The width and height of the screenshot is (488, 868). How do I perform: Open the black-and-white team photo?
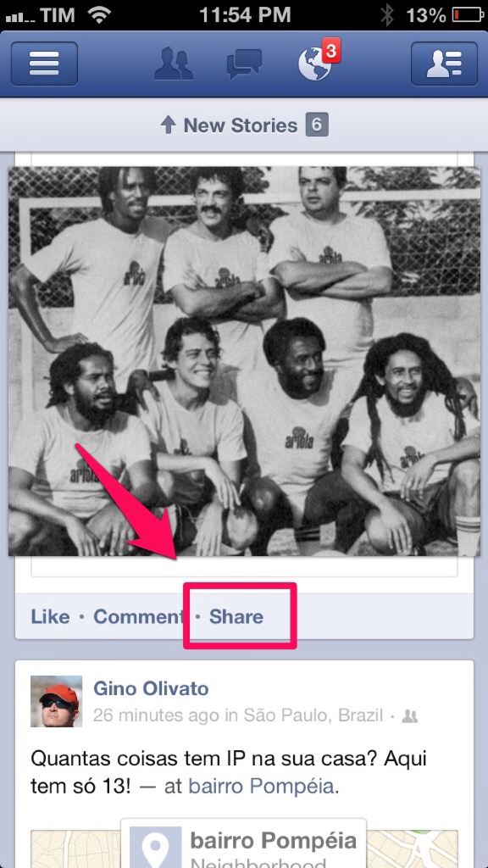[x=244, y=361]
